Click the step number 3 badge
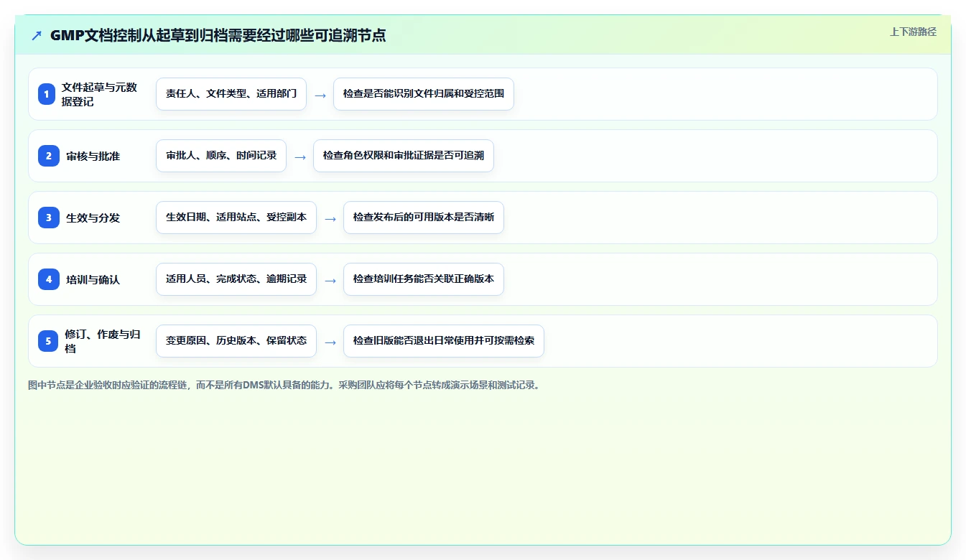 point(49,218)
